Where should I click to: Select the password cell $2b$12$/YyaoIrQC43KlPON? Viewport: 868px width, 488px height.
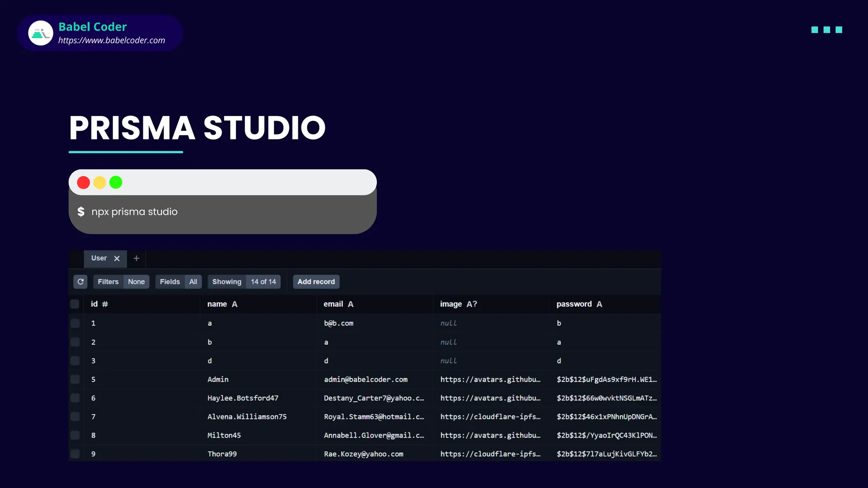605,435
